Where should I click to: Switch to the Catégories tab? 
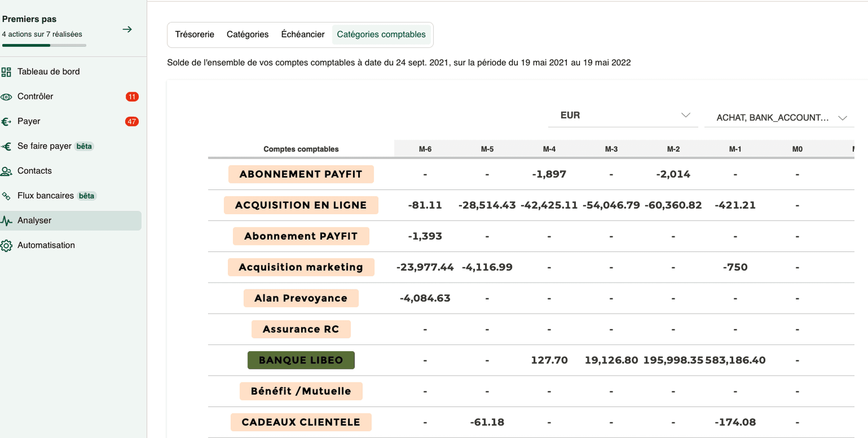247,34
